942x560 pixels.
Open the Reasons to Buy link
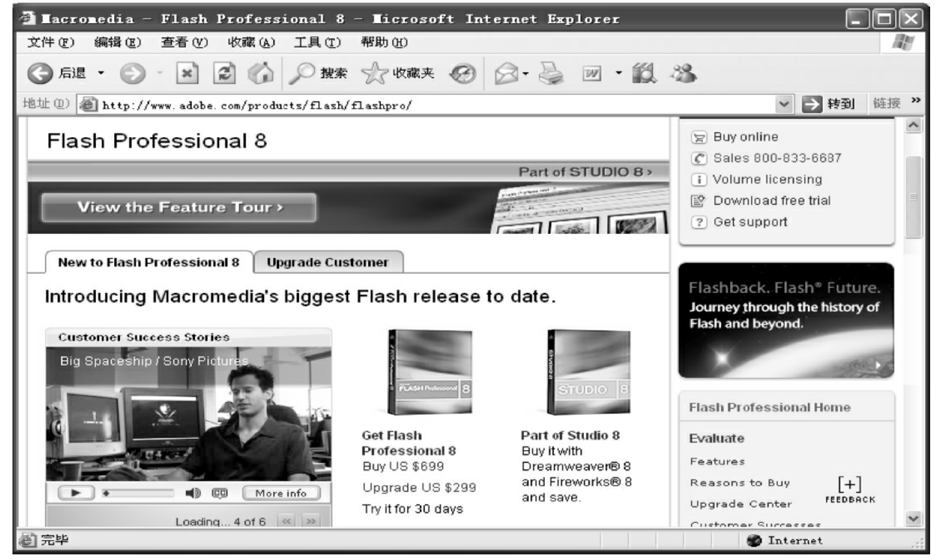click(740, 483)
